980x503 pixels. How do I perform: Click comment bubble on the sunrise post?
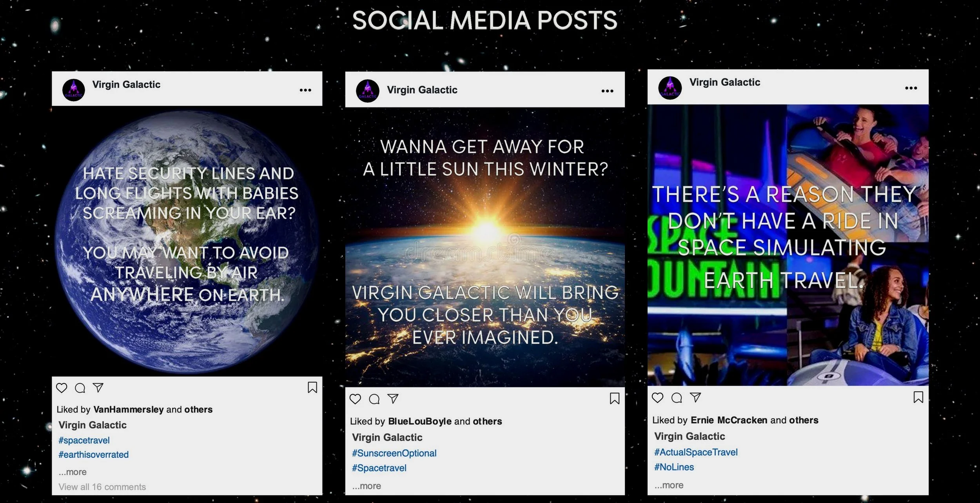click(x=374, y=399)
